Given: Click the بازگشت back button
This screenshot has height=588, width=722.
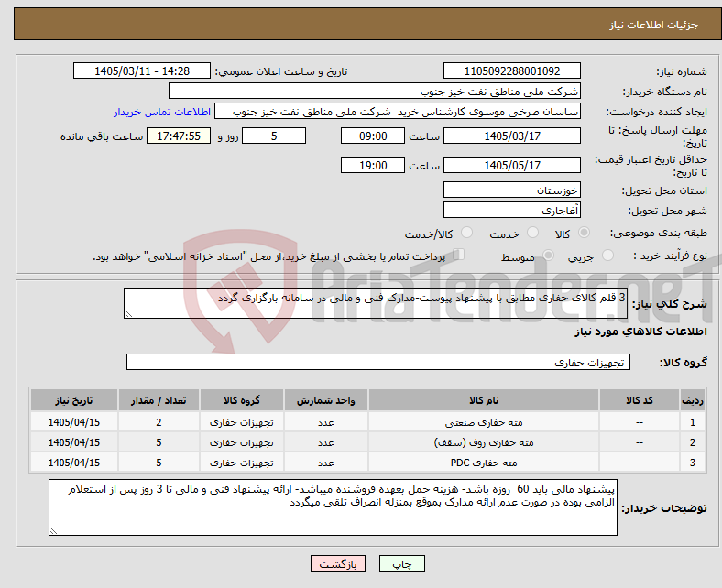Looking at the screenshot, I should click(338, 563).
